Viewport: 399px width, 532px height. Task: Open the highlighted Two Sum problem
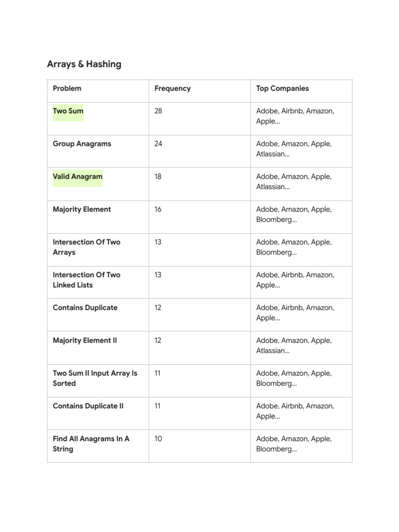click(x=68, y=111)
